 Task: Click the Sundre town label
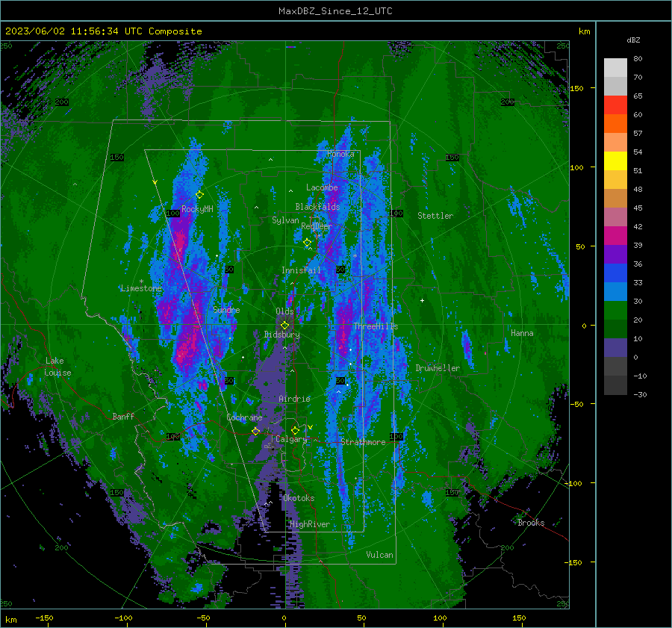(226, 309)
